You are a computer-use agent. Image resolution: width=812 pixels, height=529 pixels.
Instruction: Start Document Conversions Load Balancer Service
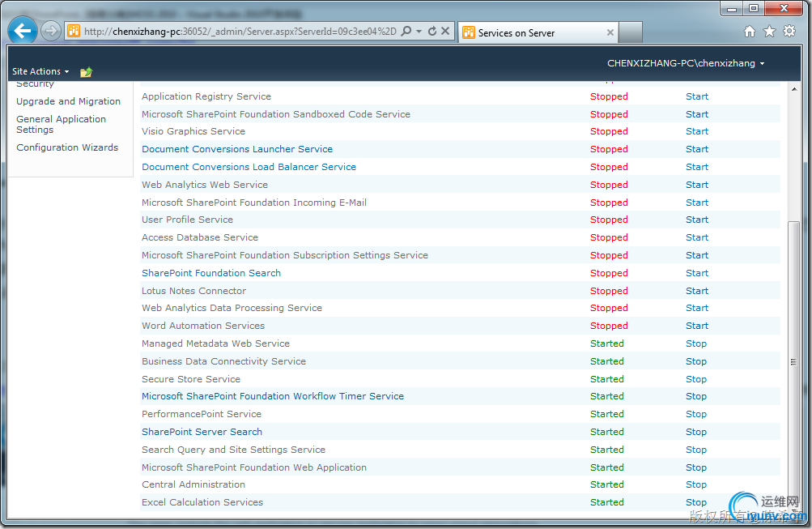697,167
